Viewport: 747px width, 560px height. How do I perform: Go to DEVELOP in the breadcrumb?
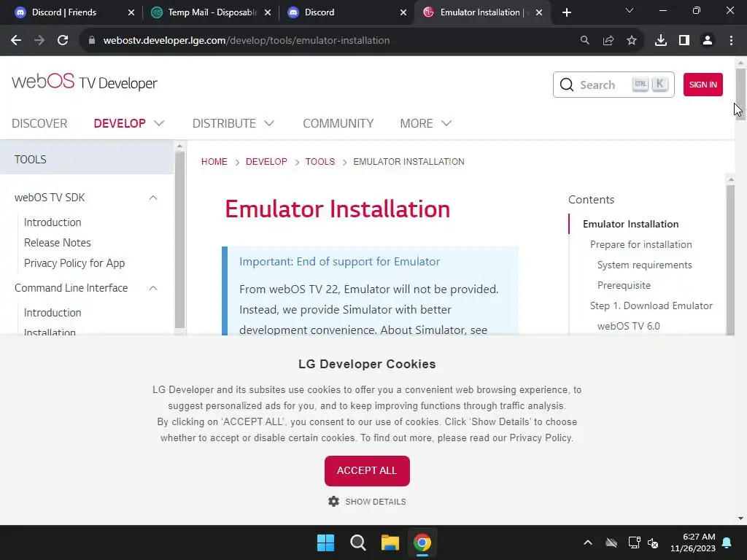point(266,161)
